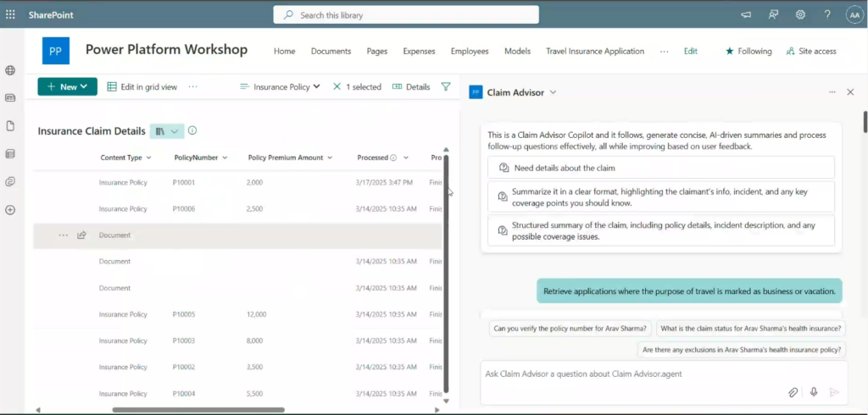The width and height of the screenshot is (868, 415).
Task: Click the SharePoint title link
Action: (51, 15)
